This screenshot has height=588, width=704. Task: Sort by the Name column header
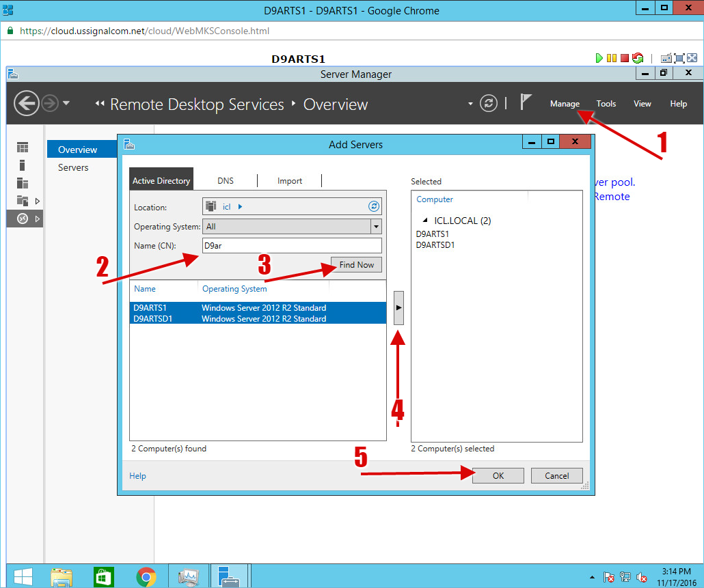point(145,289)
